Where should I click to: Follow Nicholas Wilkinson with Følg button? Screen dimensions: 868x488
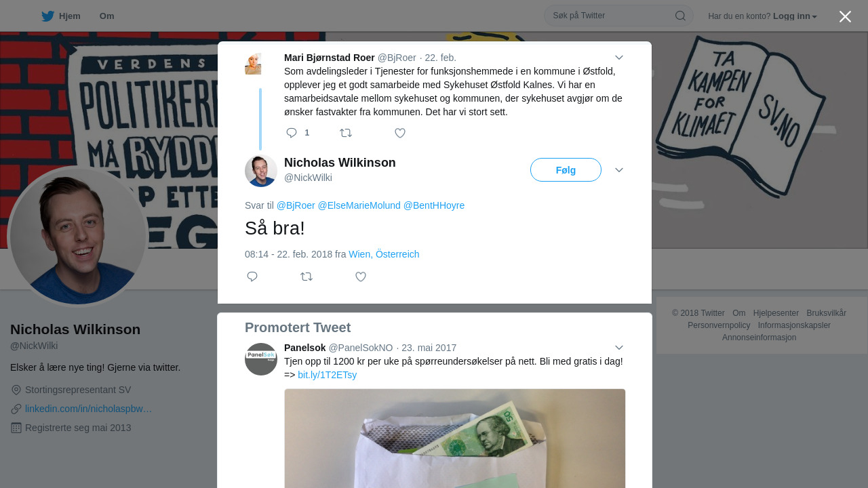566,170
